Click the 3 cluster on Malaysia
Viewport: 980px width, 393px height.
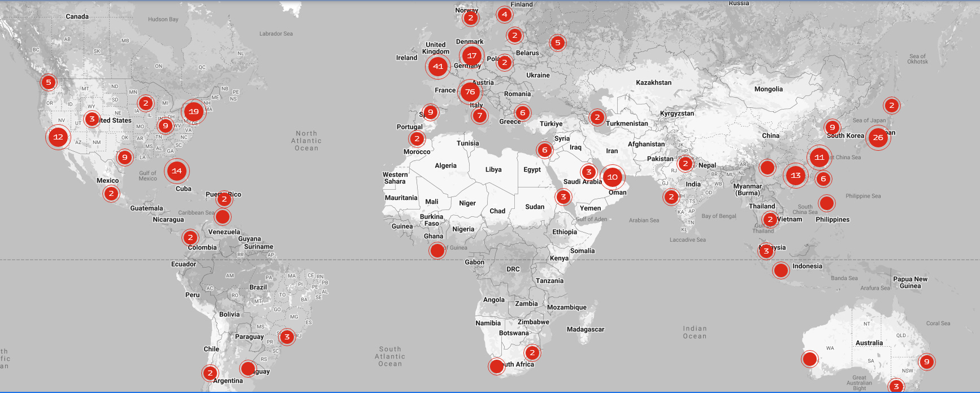(x=766, y=251)
